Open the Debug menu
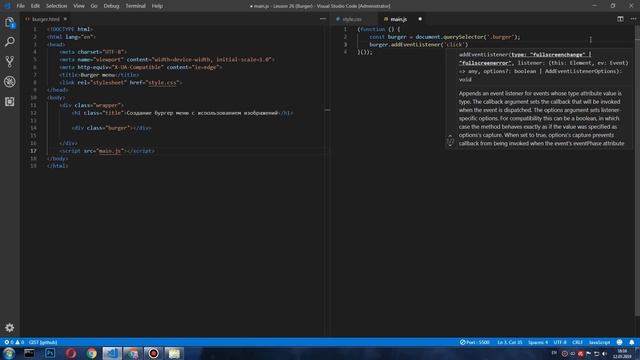This screenshot has height=360, width=640. [x=111, y=6]
